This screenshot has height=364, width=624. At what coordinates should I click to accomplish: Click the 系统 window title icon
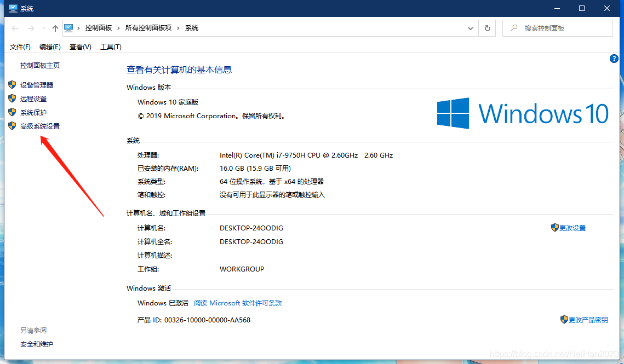click(13, 8)
